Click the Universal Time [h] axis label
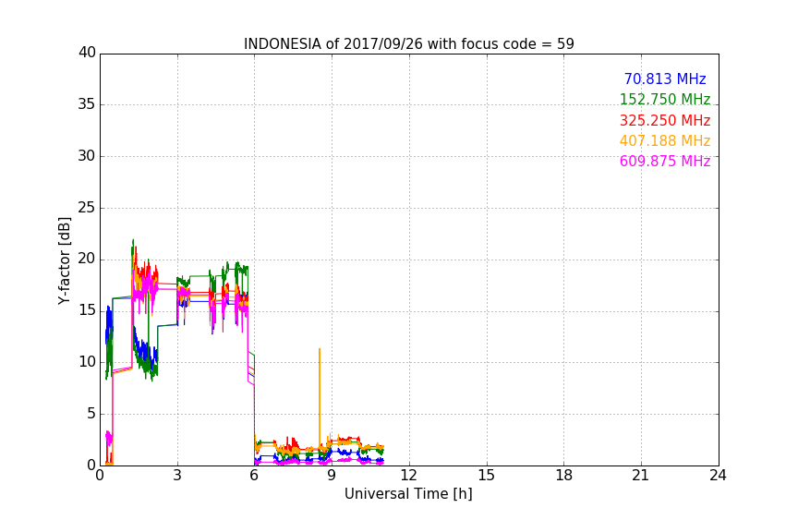Image resolution: width=798 pixels, height=532 pixels. [408, 494]
